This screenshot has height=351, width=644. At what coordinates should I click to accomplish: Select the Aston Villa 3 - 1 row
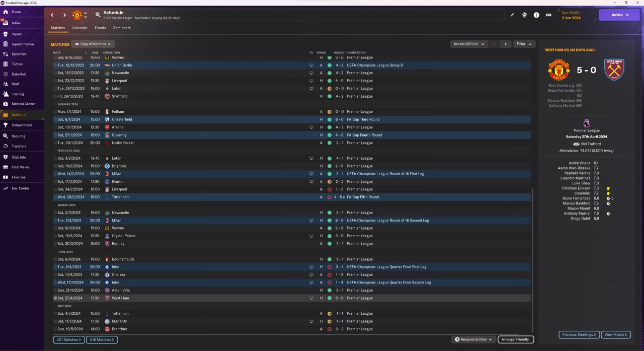tap(291, 291)
